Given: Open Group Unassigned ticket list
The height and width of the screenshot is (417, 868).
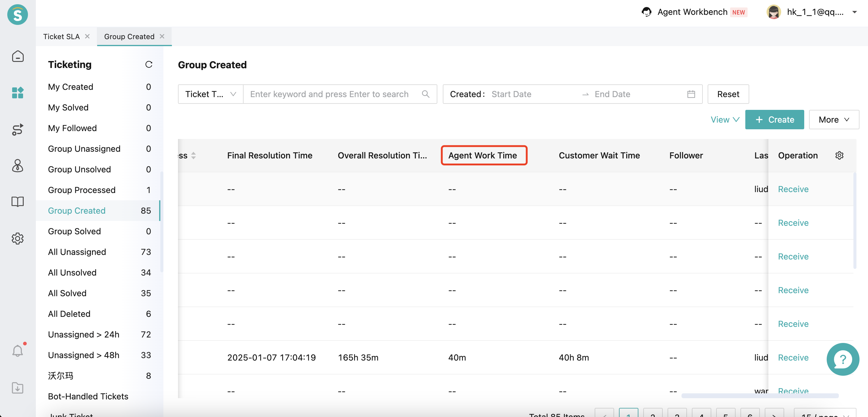Looking at the screenshot, I should pyautogui.click(x=99, y=148).
